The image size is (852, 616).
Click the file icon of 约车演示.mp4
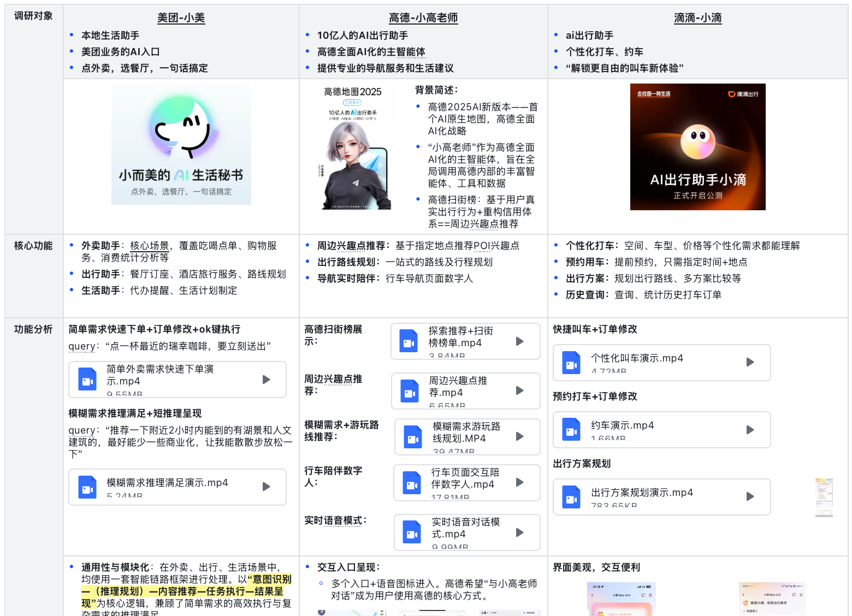coord(571,430)
